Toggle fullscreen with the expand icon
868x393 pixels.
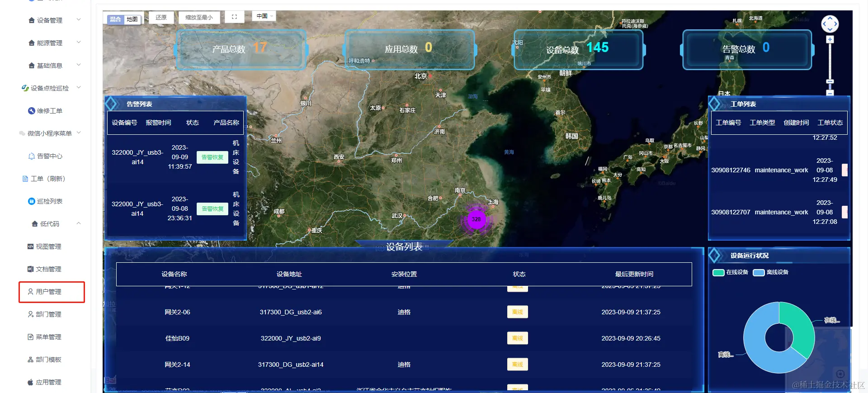[234, 17]
